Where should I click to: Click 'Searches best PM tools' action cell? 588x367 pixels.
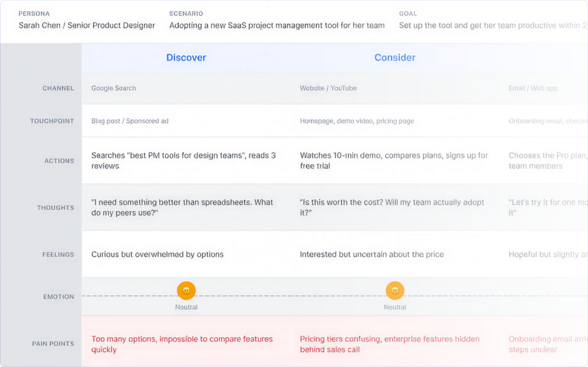pyautogui.click(x=183, y=161)
